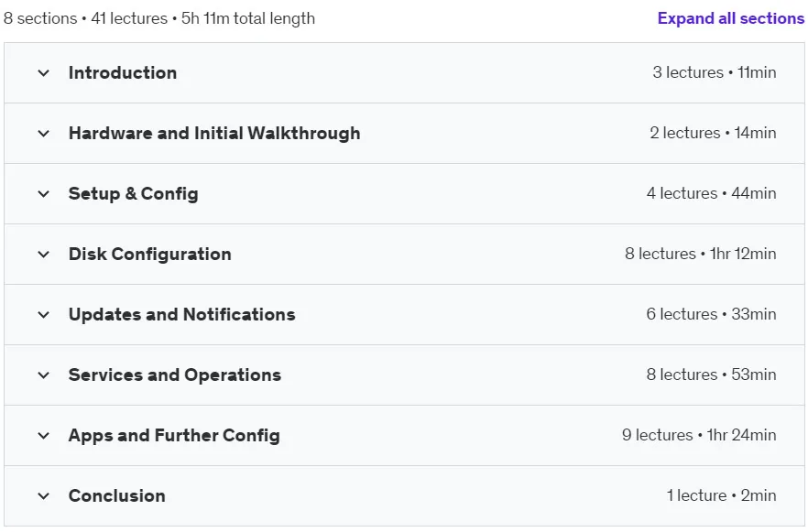
Task: Select the Introduction section title
Action: coord(123,72)
